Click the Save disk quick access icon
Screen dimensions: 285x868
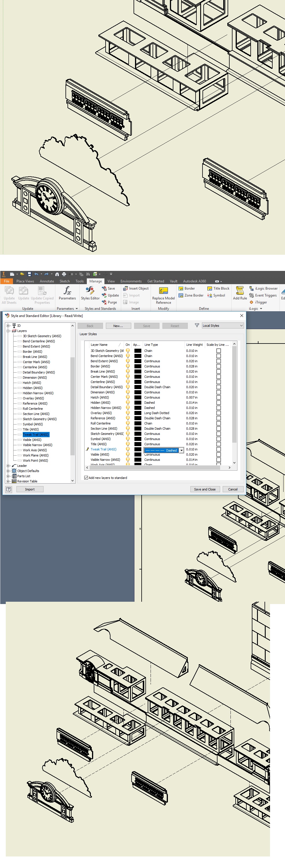(29, 274)
